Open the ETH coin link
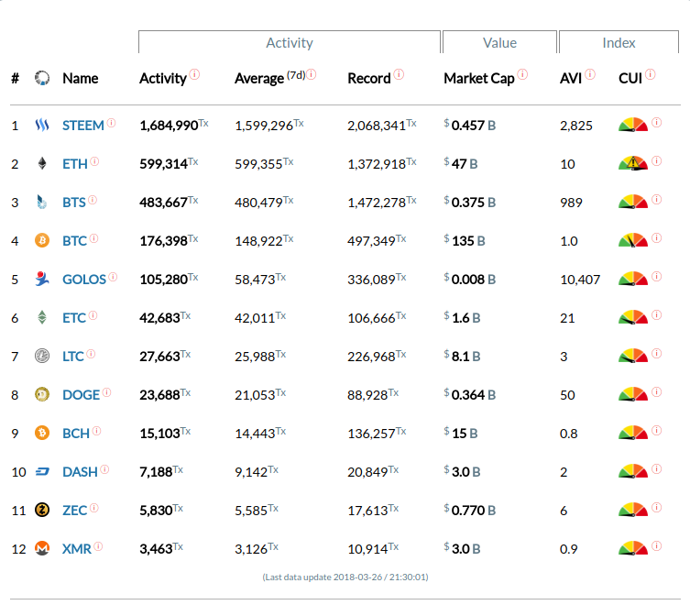The height and width of the screenshot is (616, 690). (x=75, y=164)
